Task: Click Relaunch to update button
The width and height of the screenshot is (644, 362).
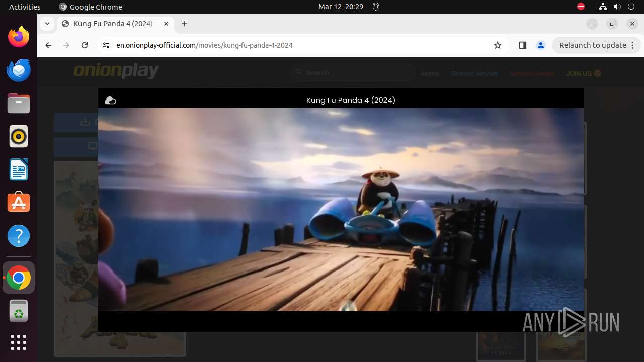Action: [x=596, y=45]
